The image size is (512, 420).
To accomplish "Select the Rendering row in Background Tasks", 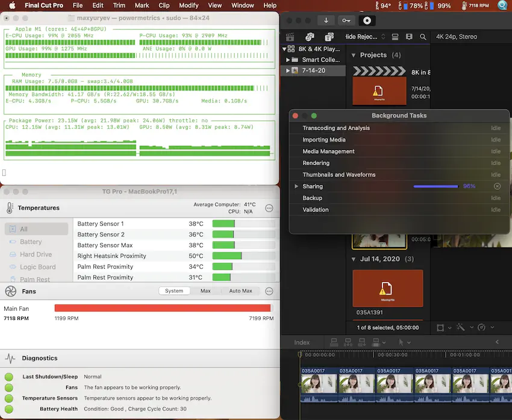I will pos(399,163).
